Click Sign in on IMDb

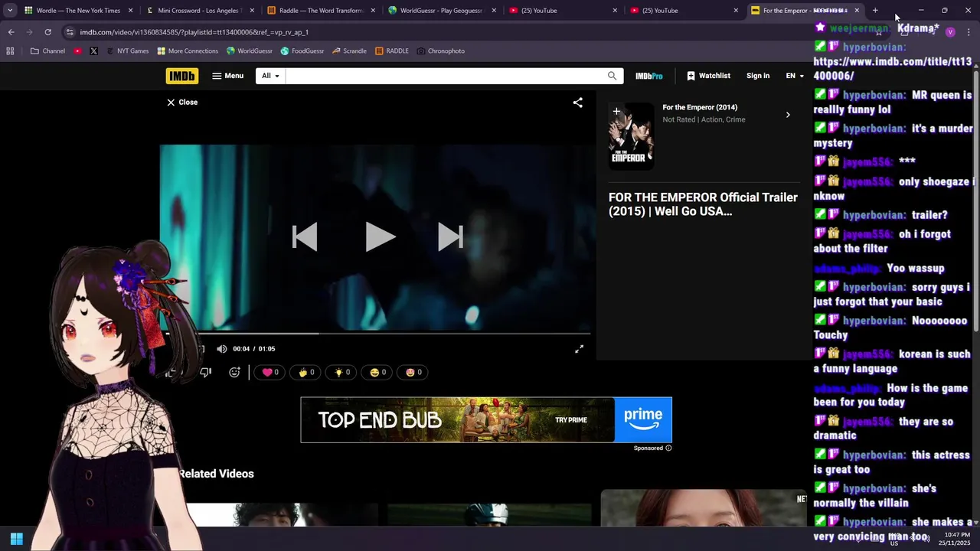coord(758,76)
